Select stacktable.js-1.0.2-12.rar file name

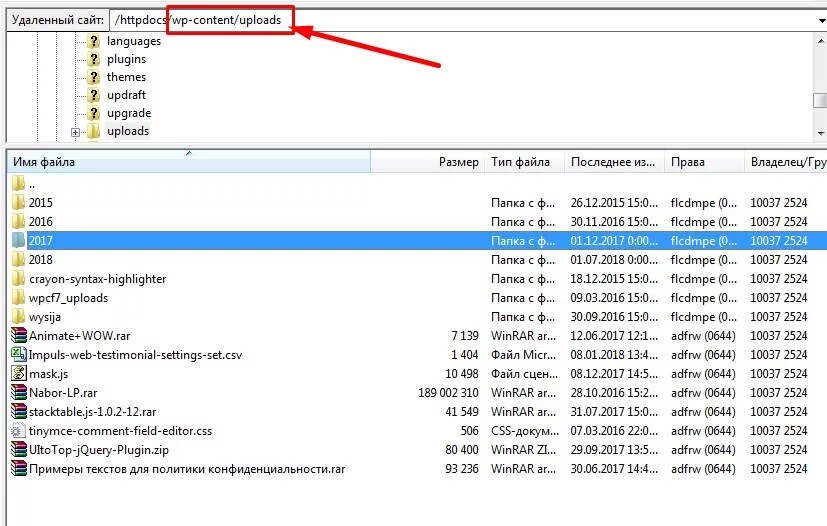point(93,412)
